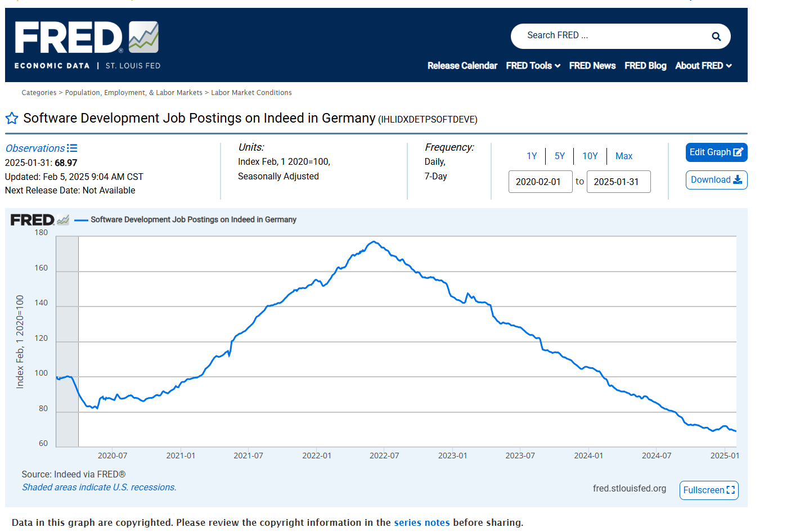Image resolution: width=800 pixels, height=532 pixels.
Task: Select 1Y date range
Action: [x=532, y=156]
